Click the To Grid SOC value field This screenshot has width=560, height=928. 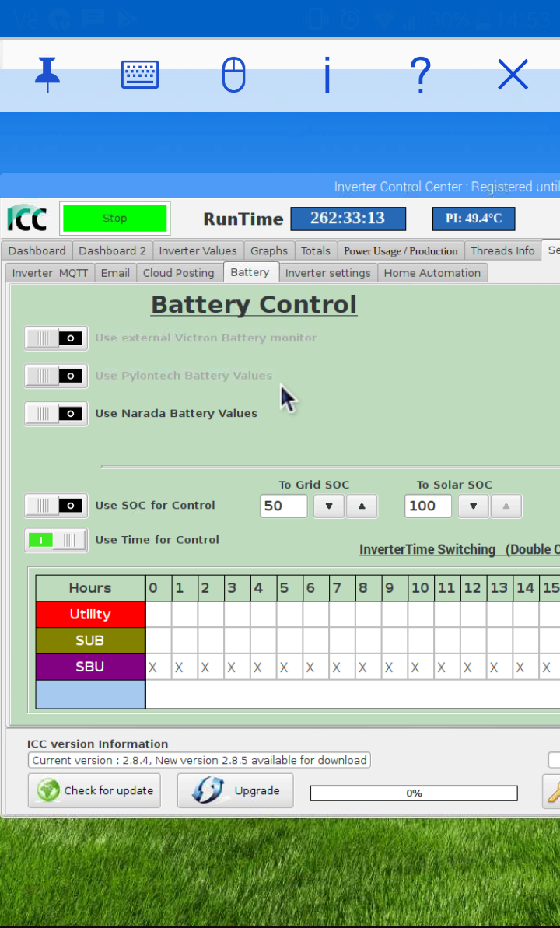point(284,506)
